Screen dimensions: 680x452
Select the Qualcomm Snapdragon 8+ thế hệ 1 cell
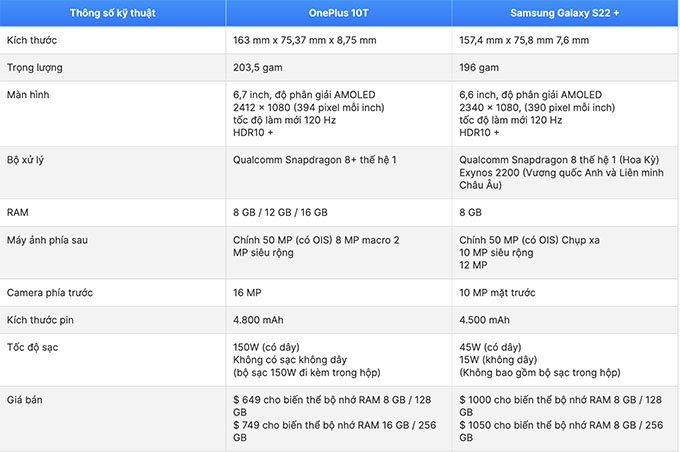(x=314, y=160)
